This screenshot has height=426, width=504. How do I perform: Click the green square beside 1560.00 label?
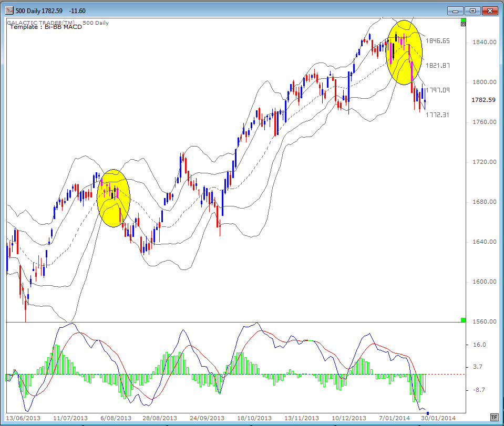(x=463, y=320)
